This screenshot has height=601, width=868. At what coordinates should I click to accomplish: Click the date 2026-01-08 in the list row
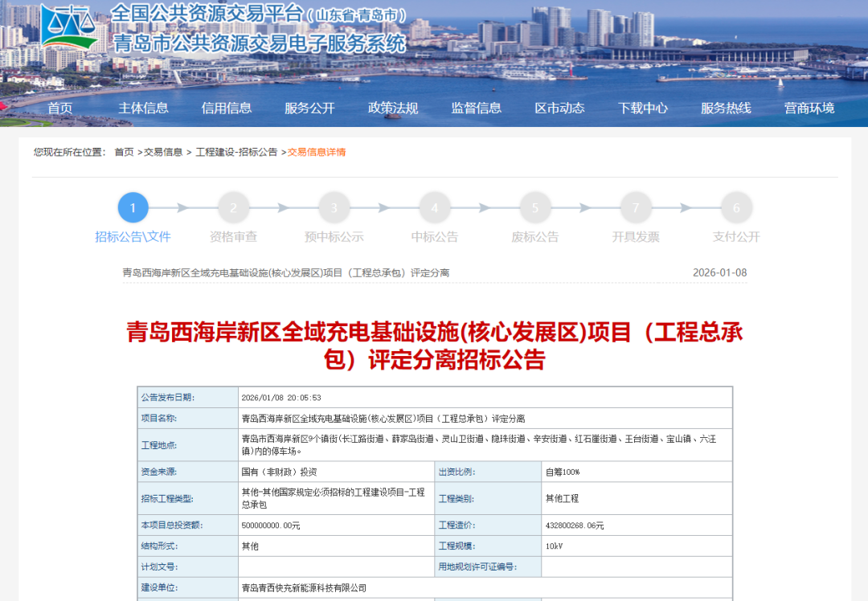pyautogui.click(x=719, y=273)
